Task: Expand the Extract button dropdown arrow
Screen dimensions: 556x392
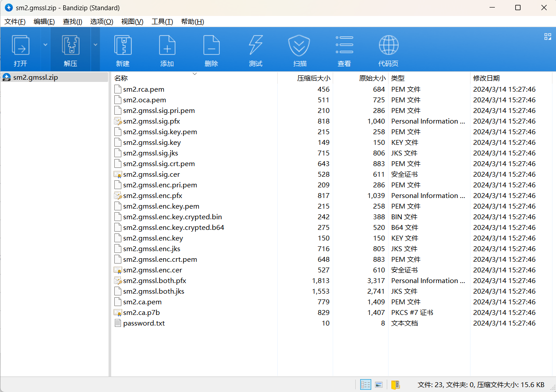Action: pyautogui.click(x=96, y=45)
